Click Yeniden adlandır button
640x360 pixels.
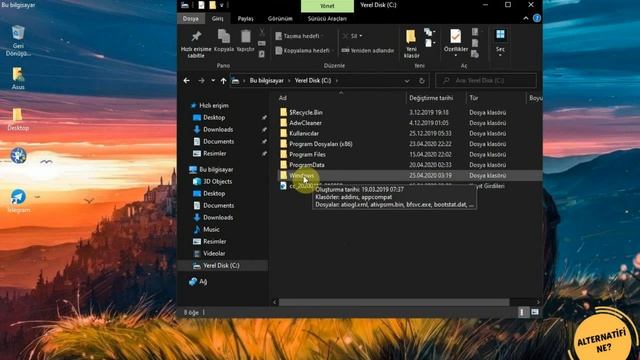(368, 51)
